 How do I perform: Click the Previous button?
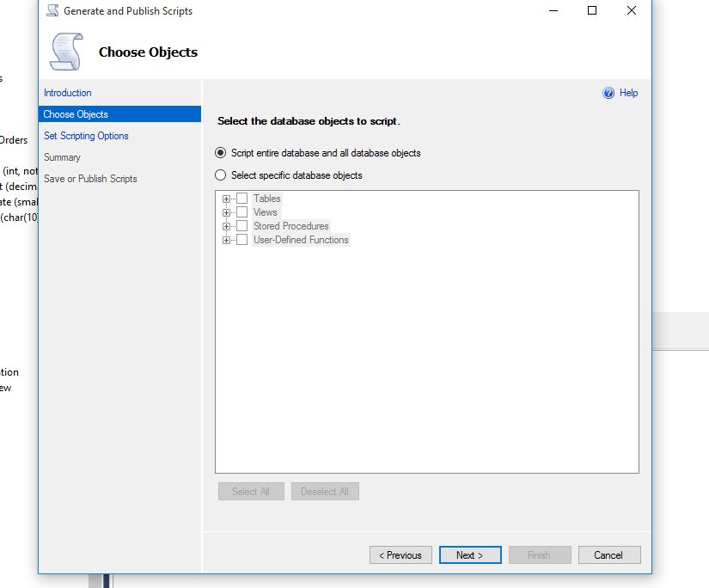coord(400,555)
